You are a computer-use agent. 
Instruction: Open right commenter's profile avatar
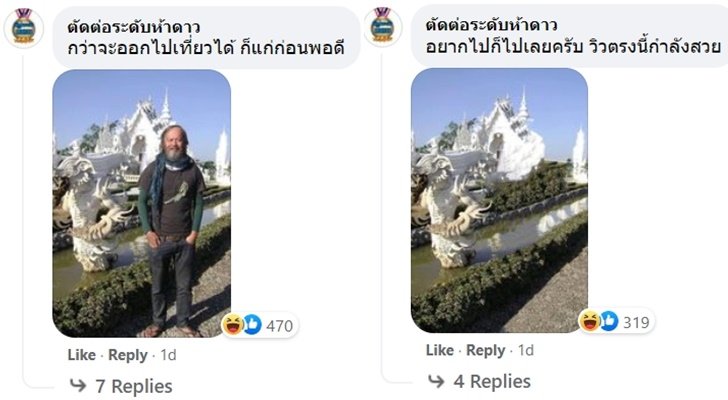click(x=383, y=26)
